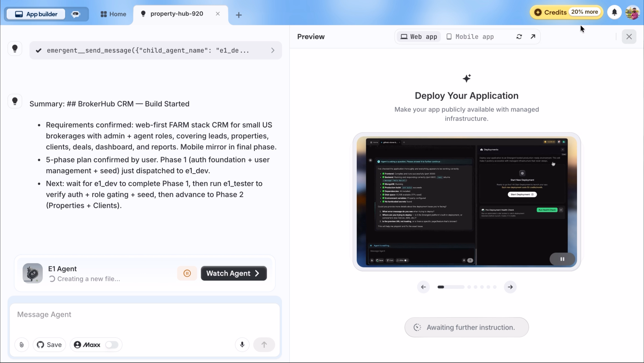
Task: Click the App builder mode button
Action: 36,14
